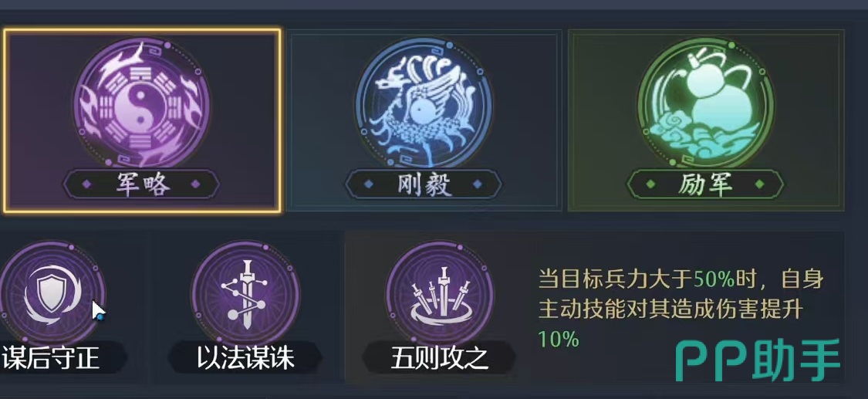Choose the 五则攻之 skill name label
This screenshot has width=868, height=399.
tap(440, 358)
